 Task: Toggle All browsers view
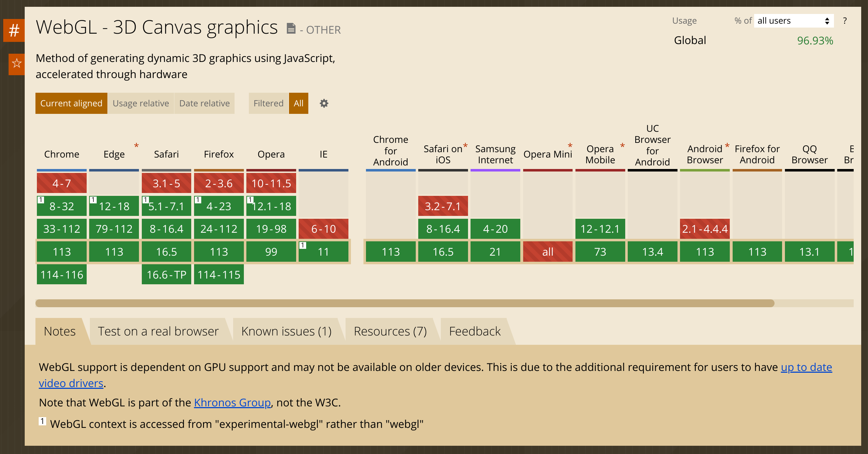point(299,103)
